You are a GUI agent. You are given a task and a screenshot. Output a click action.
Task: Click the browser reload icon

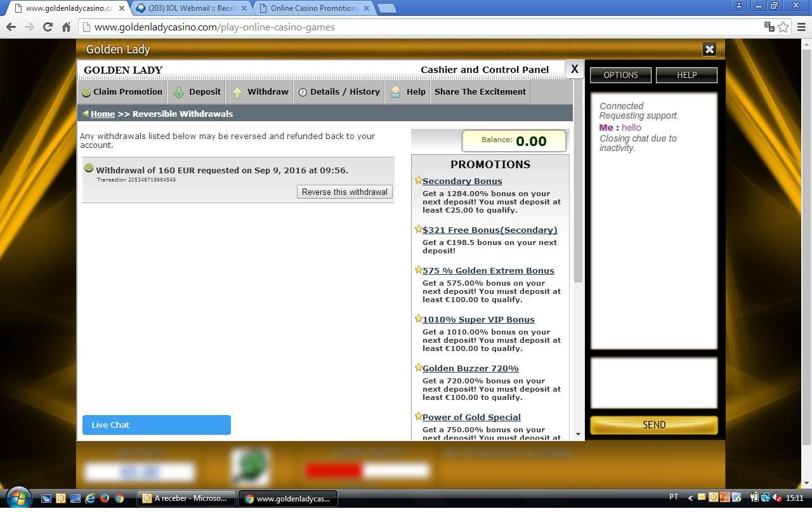48,27
